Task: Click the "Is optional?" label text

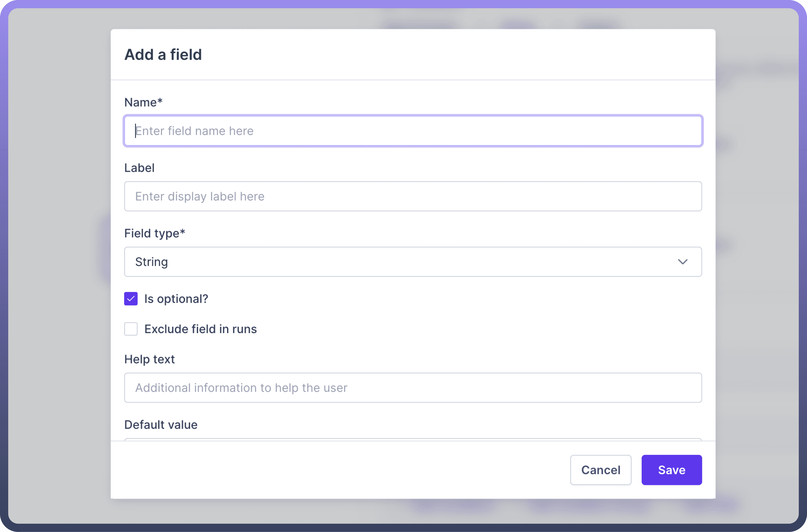Action: tap(176, 299)
